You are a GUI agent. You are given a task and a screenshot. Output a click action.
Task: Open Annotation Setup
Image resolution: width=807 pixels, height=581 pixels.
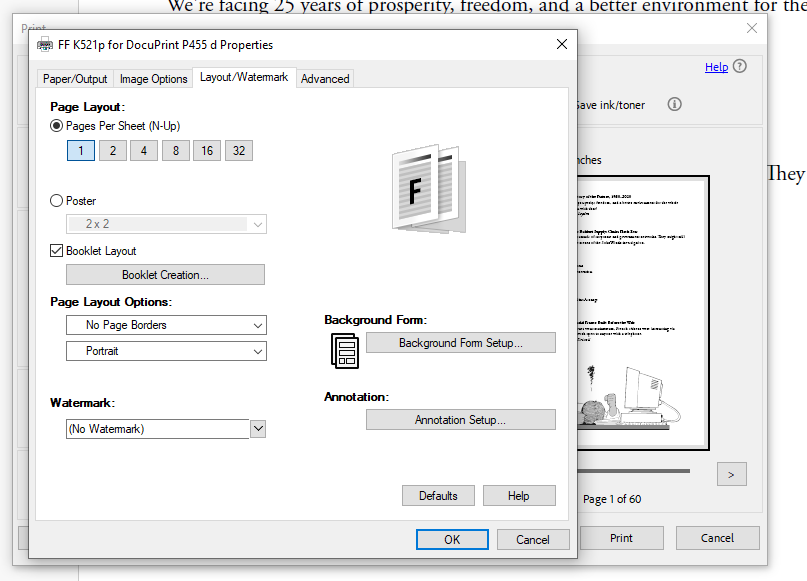tap(461, 420)
